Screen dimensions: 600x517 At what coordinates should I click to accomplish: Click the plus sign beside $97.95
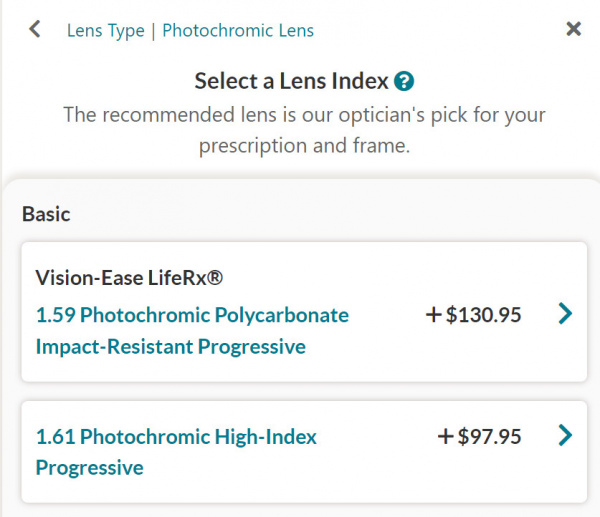point(446,436)
